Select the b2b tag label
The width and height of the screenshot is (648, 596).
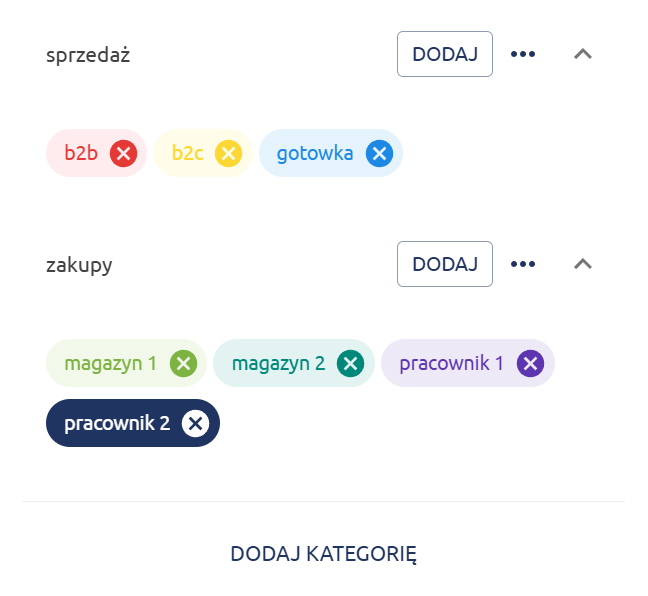[81, 153]
